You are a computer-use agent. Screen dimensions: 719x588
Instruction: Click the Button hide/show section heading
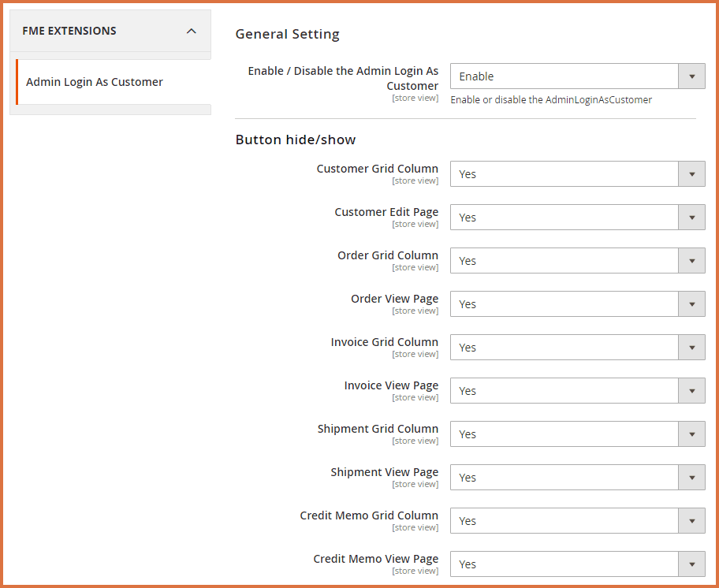tap(296, 140)
